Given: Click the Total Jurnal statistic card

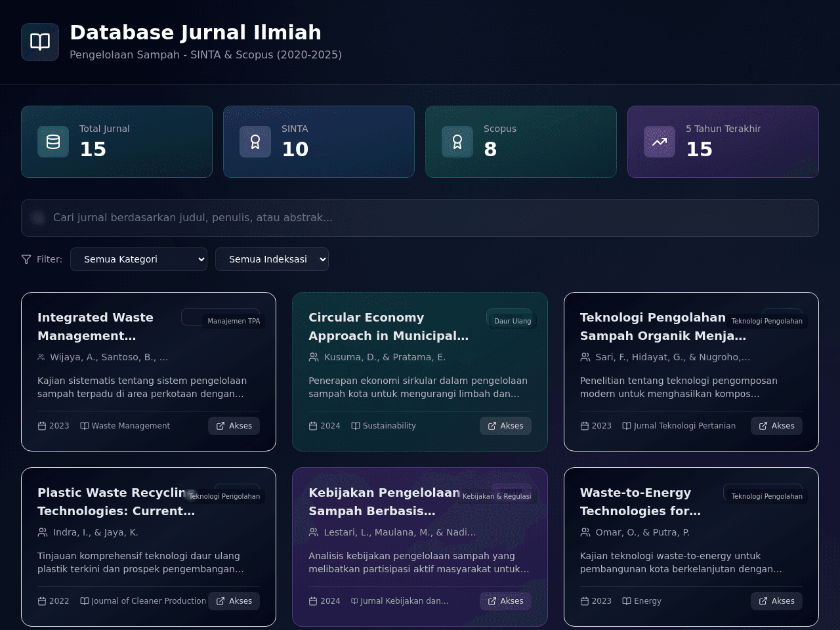Looking at the screenshot, I should [117, 142].
